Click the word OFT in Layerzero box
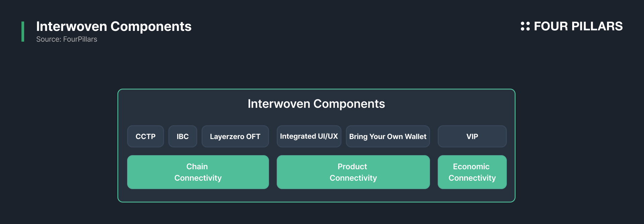 (x=253, y=137)
